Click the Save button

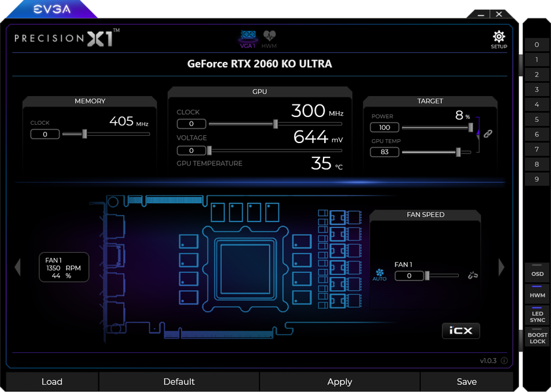click(467, 382)
